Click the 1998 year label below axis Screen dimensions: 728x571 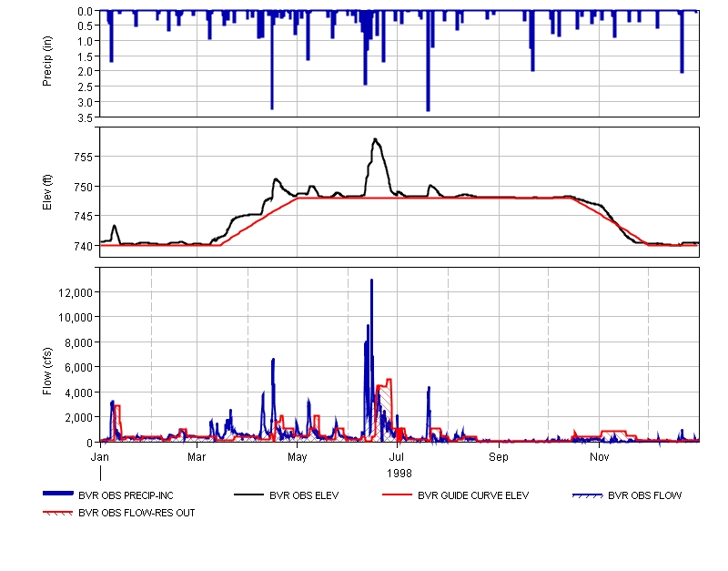point(399,473)
